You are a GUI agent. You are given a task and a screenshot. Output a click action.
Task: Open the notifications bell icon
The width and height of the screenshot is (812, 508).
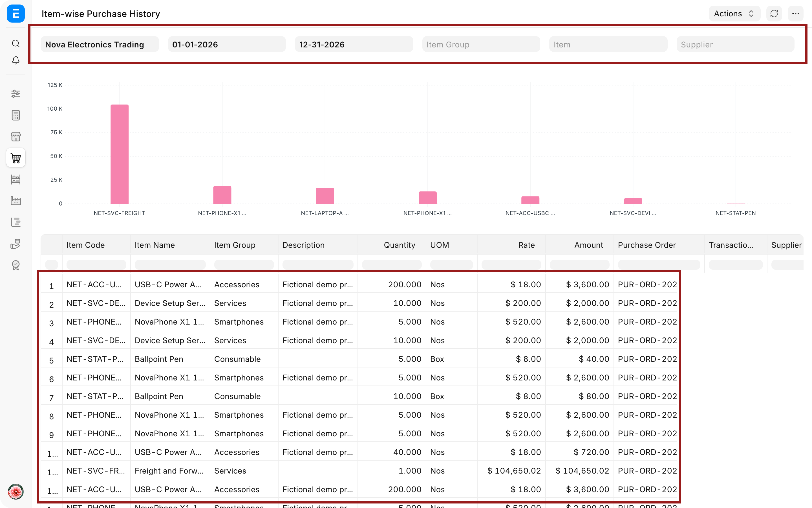coord(16,60)
